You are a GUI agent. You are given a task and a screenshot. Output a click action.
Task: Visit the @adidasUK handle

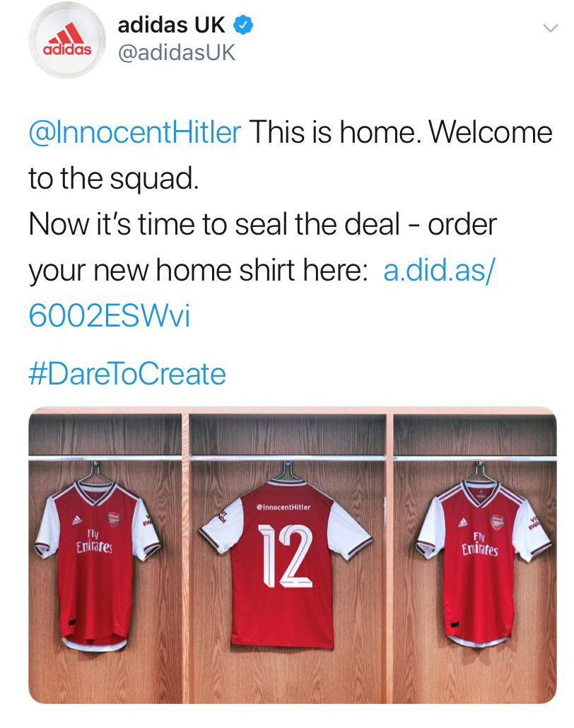tap(177, 52)
